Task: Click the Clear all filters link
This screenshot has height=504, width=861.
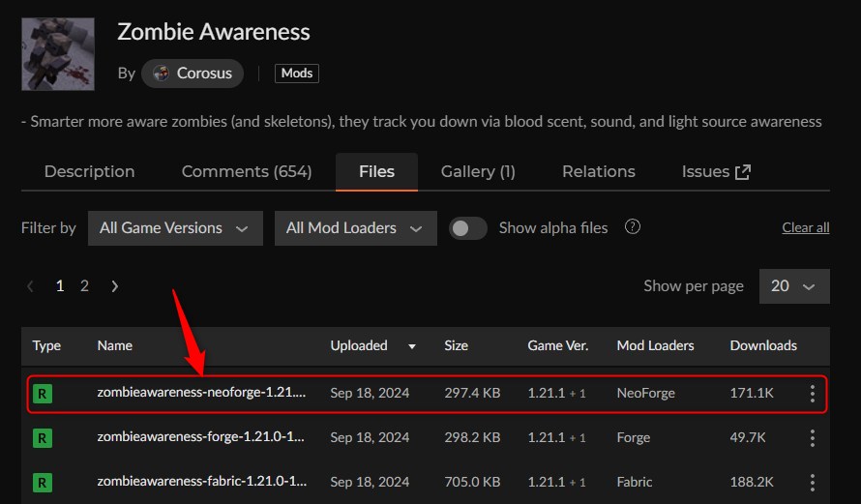Action: click(x=805, y=228)
